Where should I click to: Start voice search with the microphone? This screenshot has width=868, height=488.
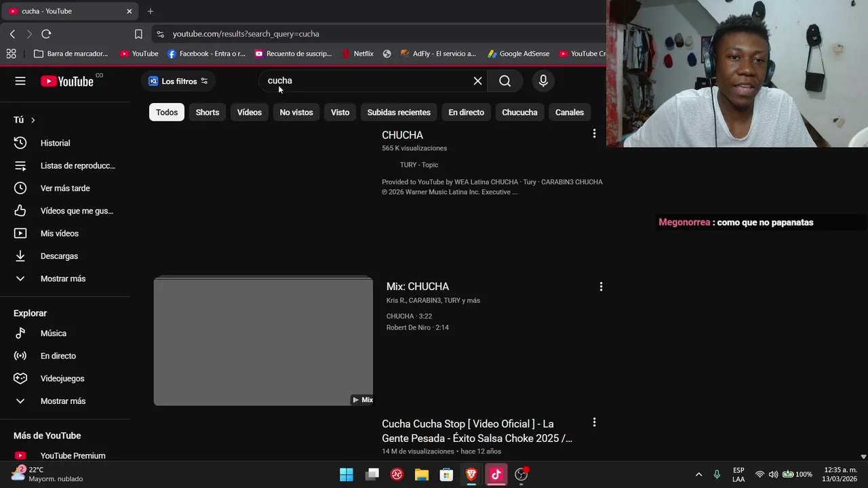coord(543,81)
